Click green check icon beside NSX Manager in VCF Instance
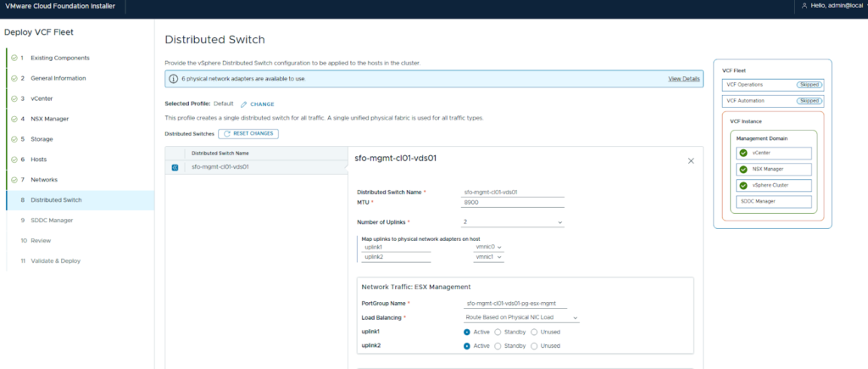Screen dimensions: 868x369 point(743,169)
